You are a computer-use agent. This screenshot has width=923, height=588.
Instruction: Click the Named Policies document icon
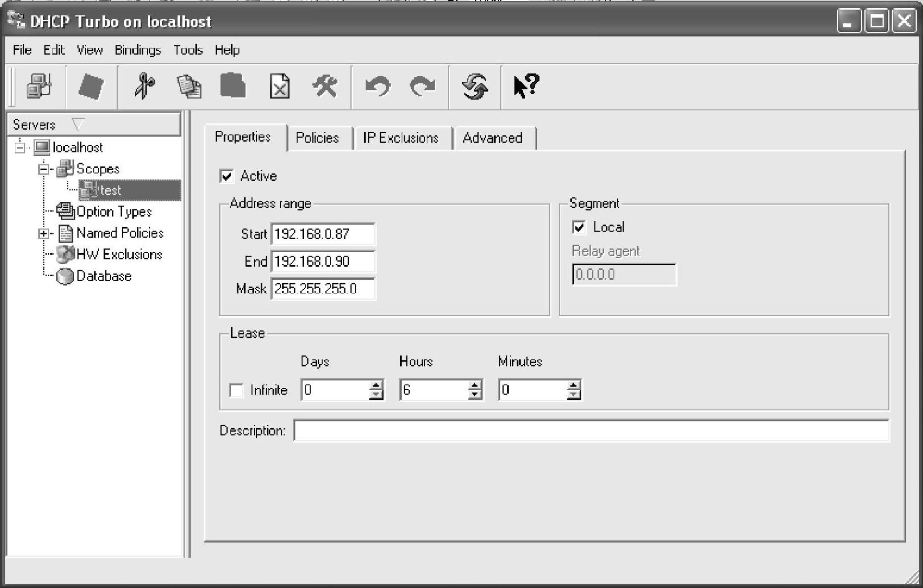[x=66, y=233]
